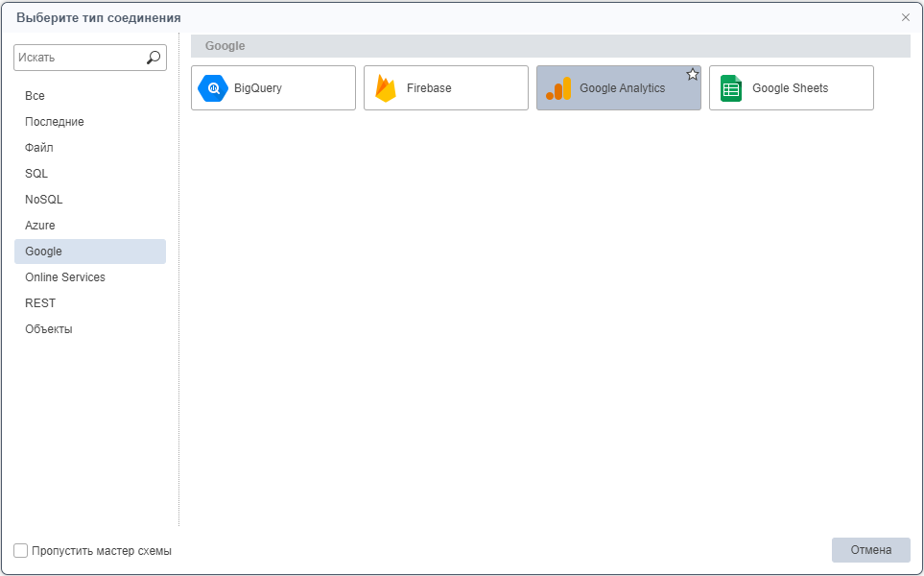Click the magnifying glass search icon
This screenshot has width=924, height=576.
(154, 58)
